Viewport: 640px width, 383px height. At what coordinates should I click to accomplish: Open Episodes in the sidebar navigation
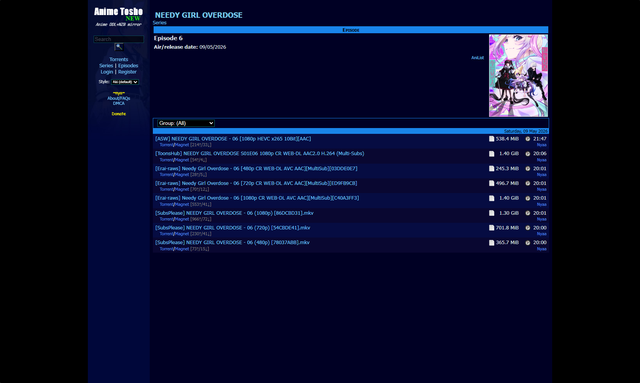point(128,65)
